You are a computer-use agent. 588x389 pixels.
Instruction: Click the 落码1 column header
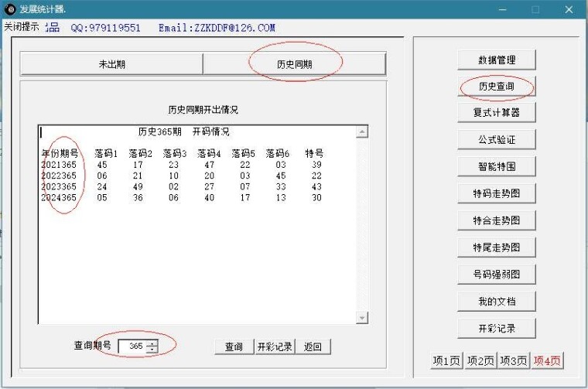[106, 153]
